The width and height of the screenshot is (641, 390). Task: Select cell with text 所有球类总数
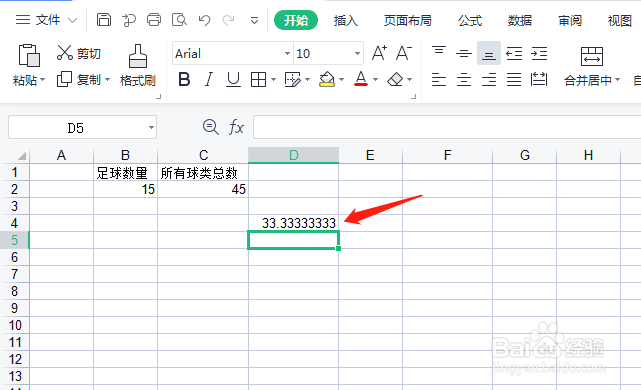point(203,173)
